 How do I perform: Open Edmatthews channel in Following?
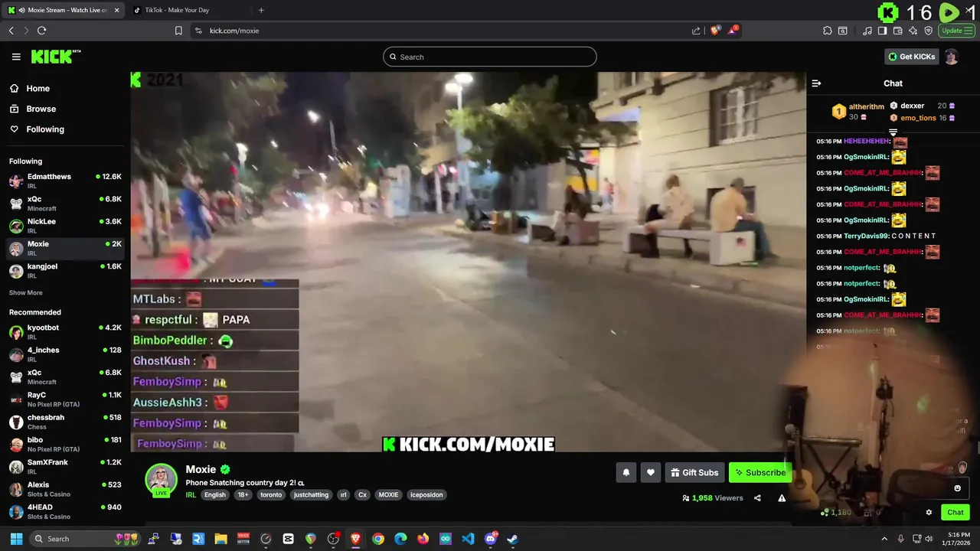coord(65,181)
